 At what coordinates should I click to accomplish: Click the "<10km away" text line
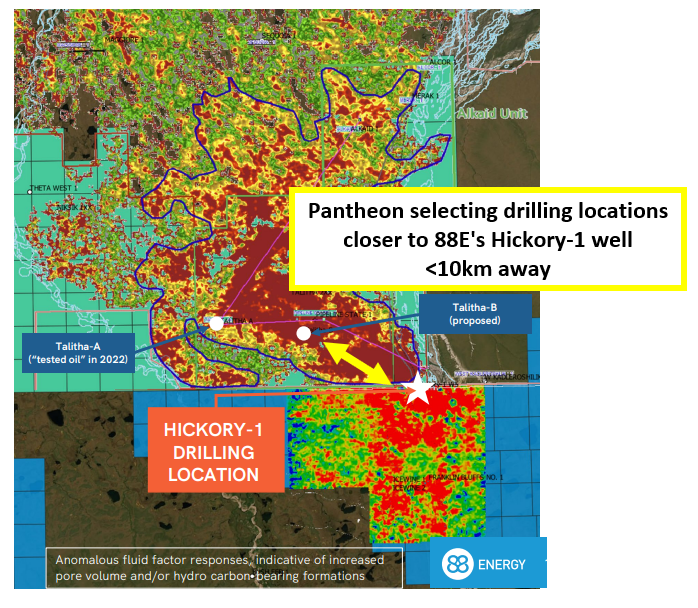pyautogui.click(x=488, y=269)
